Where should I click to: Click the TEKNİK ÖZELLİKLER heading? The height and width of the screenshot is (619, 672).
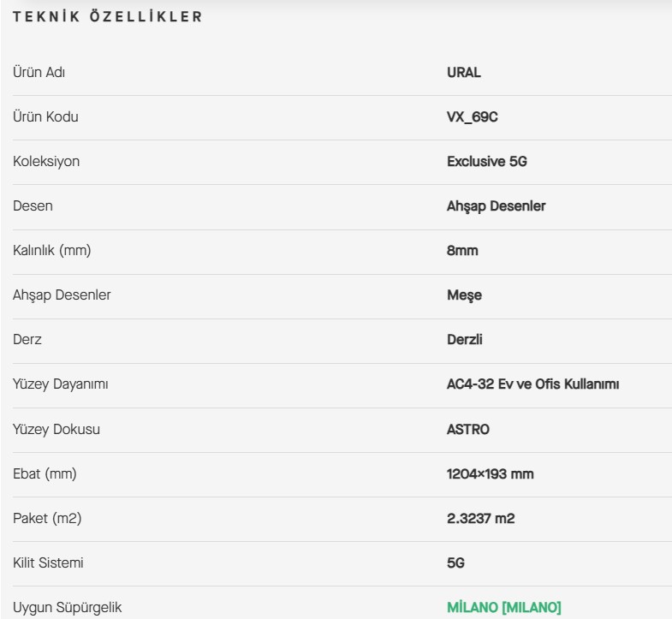[x=108, y=16]
